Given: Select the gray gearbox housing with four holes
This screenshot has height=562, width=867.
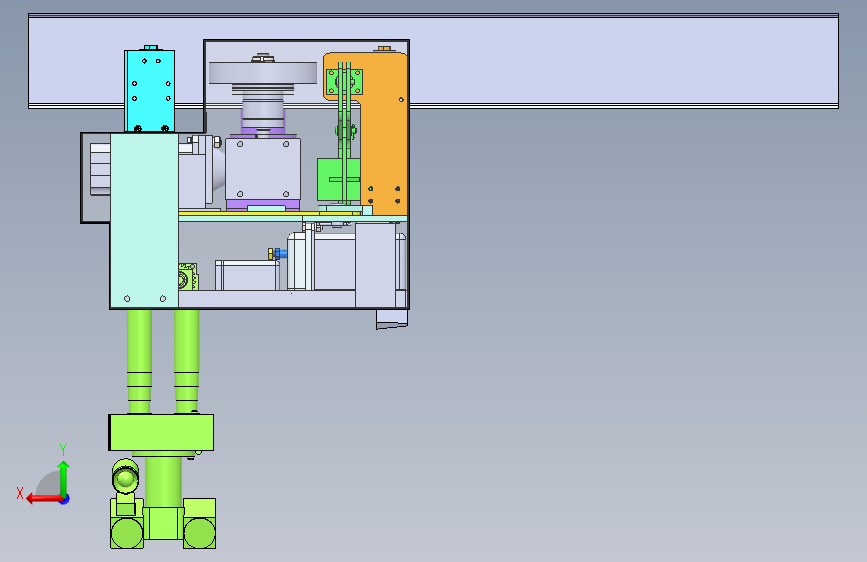Looking at the screenshot, I should pos(263,169).
